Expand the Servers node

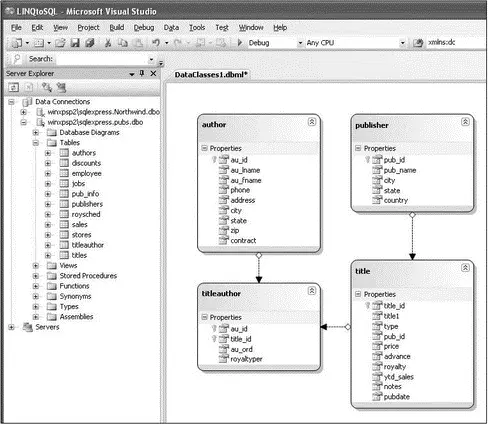pos(11,327)
